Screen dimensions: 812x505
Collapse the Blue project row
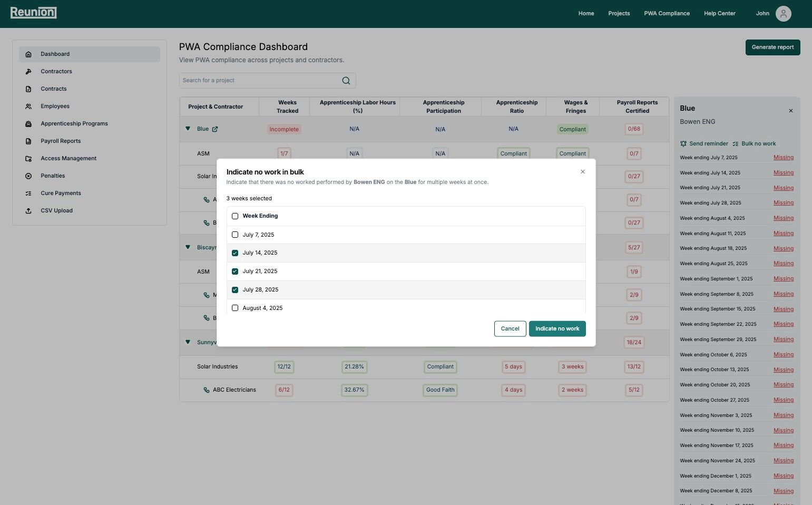(x=188, y=129)
